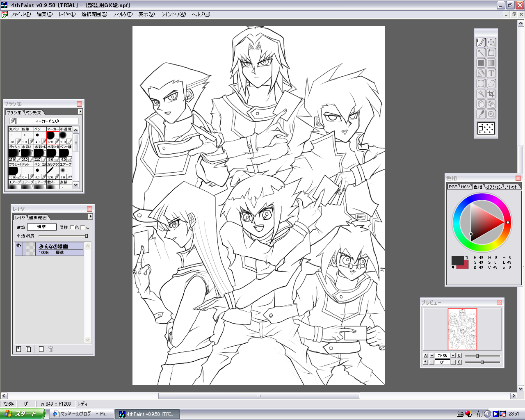The height and width of the screenshot is (420, 525).
Task: Pick the magic wand tool
Action: (x=481, y=94)
